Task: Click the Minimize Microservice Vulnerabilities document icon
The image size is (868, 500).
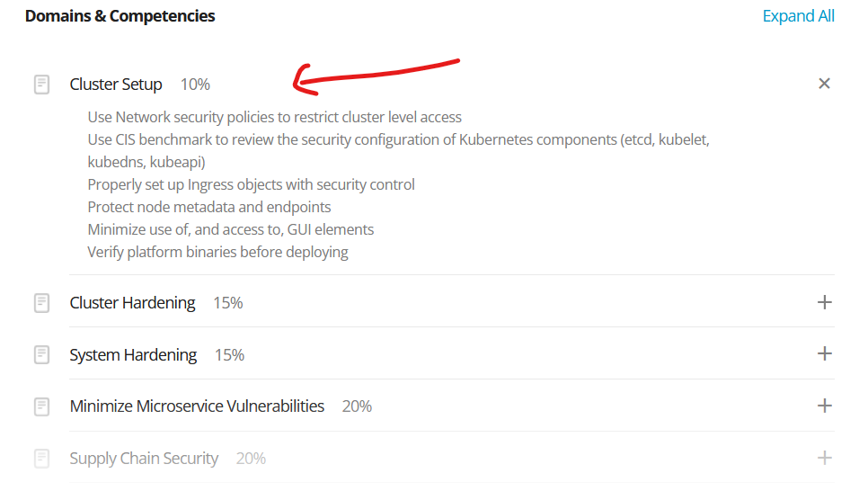Action: pos(41,406)
